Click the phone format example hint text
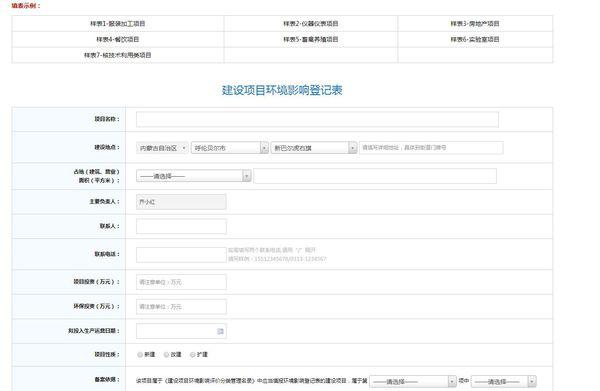 [277, 259]
